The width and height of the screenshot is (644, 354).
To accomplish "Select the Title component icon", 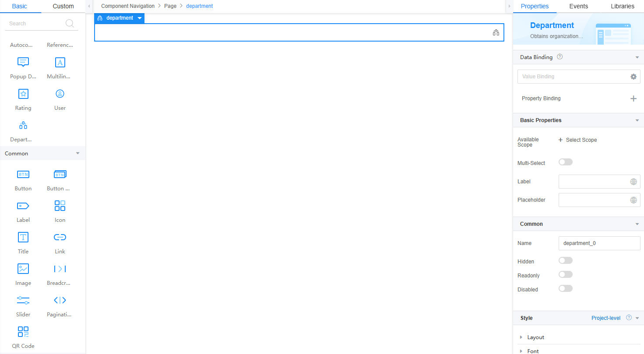I will [23, 237].
